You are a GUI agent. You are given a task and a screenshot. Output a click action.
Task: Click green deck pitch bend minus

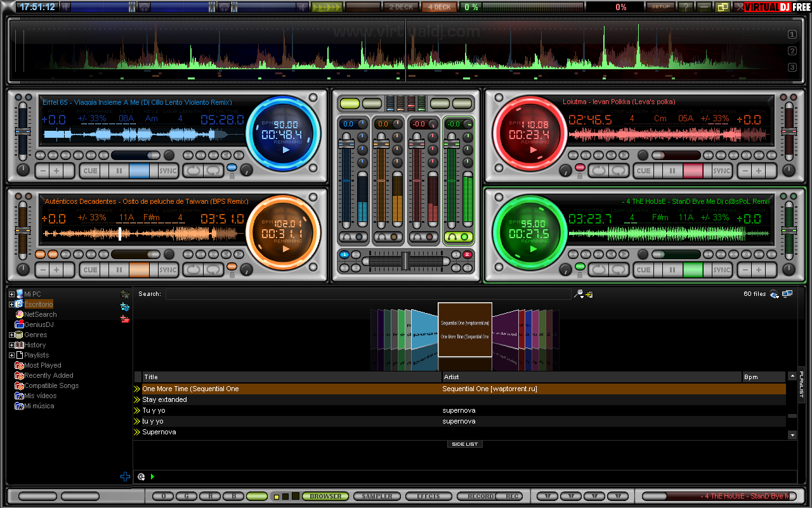click(x=744, y=270)
